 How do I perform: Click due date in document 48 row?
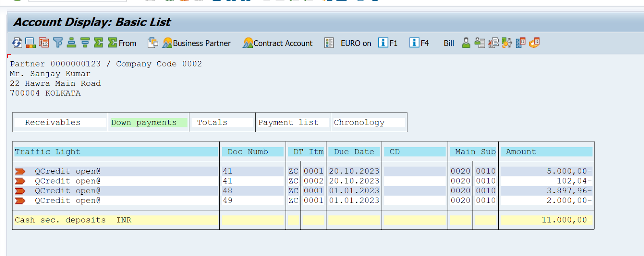(354, 191)
